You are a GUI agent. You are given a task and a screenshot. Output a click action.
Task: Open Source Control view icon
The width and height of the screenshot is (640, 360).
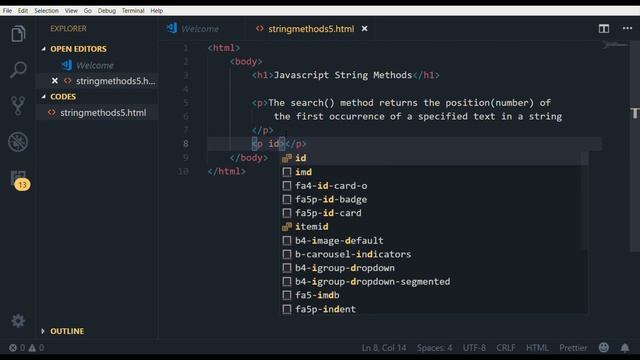tap(18, 106)
